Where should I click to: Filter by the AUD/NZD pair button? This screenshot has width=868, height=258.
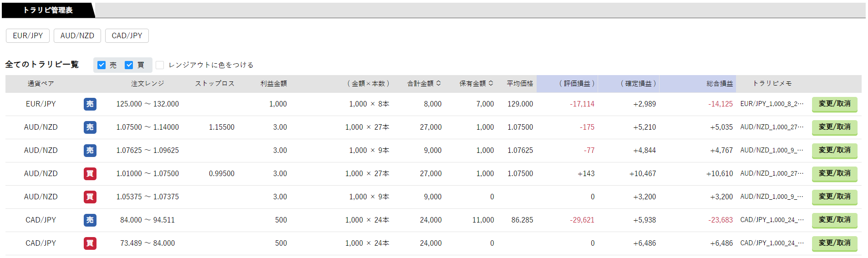coord(77,35)
